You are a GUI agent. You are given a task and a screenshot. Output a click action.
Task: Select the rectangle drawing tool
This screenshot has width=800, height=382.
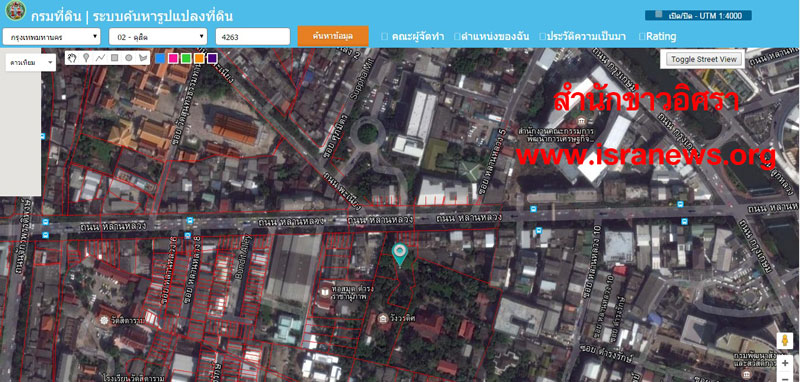click(115, 58)
